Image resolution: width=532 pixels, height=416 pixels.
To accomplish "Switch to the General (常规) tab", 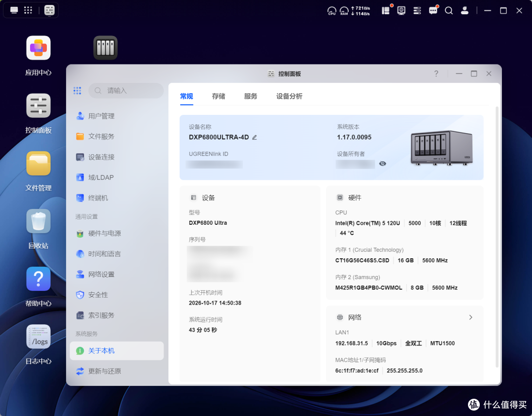I will pyautogui.click(x=187, y=97).
